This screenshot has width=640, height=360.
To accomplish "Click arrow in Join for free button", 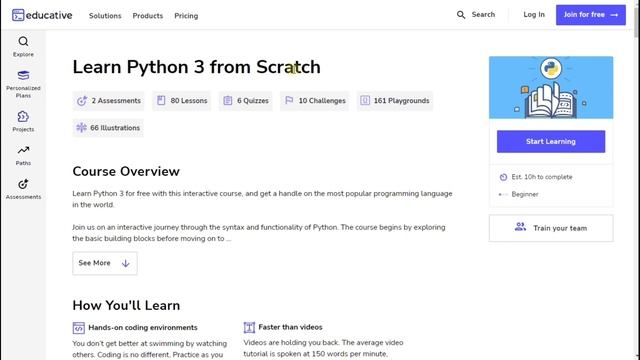I will point(614,15).
